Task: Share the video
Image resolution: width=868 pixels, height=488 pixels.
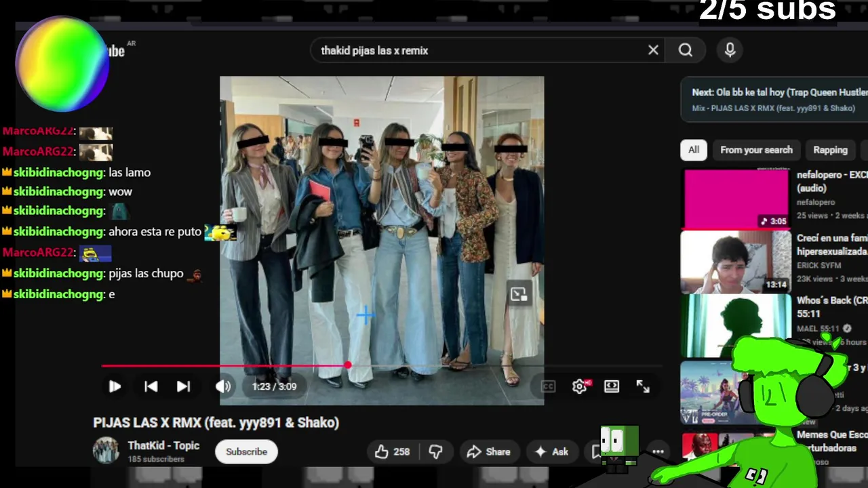Action: point(488,451)
